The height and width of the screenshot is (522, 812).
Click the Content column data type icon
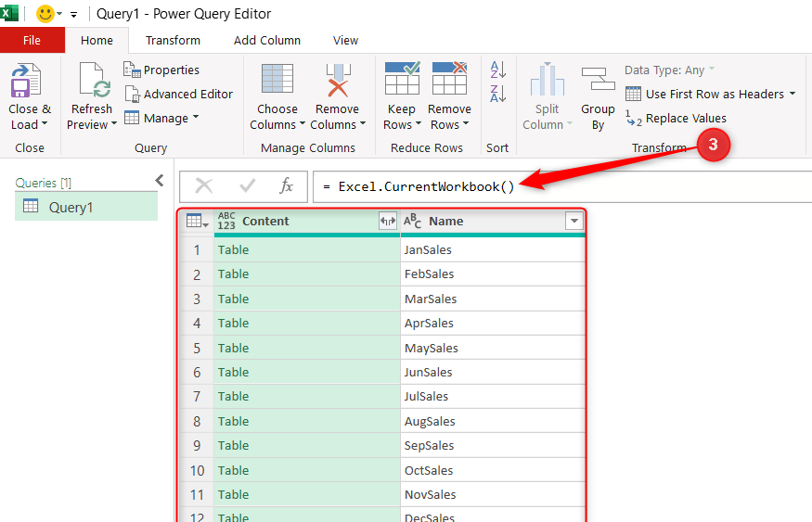[x=226, y=221]
